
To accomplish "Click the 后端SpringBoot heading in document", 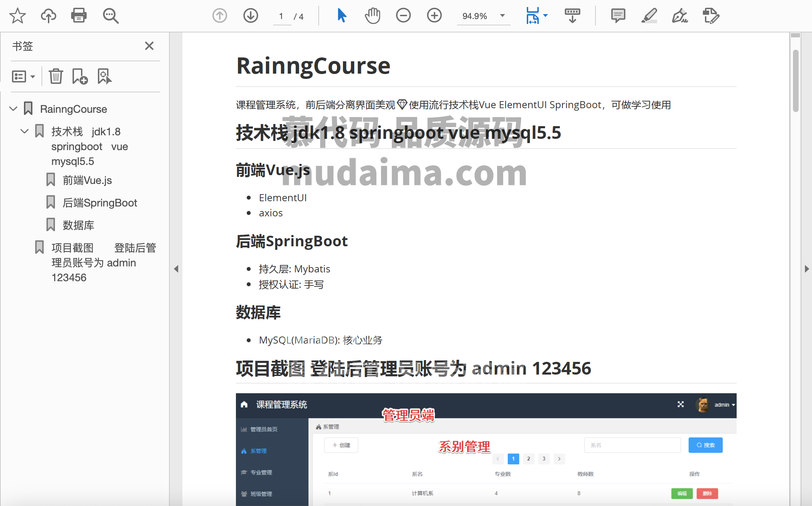I will 292,241.
